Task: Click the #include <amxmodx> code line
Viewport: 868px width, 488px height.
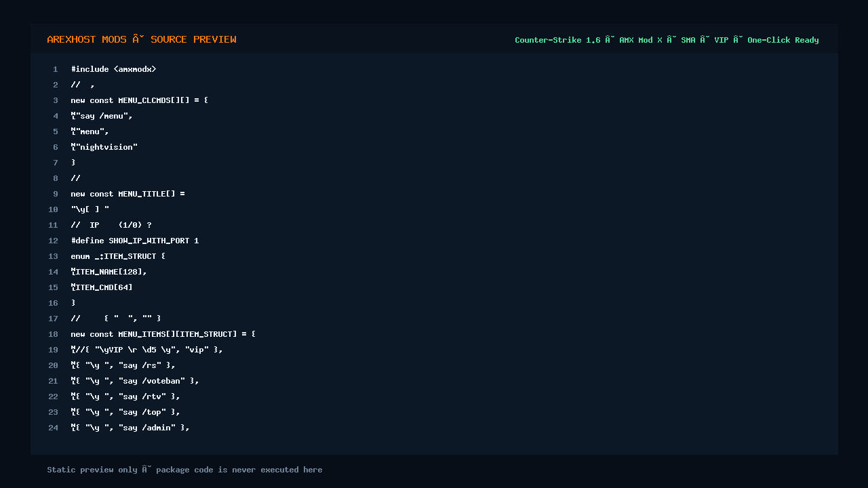Action: tap(113, 69)
